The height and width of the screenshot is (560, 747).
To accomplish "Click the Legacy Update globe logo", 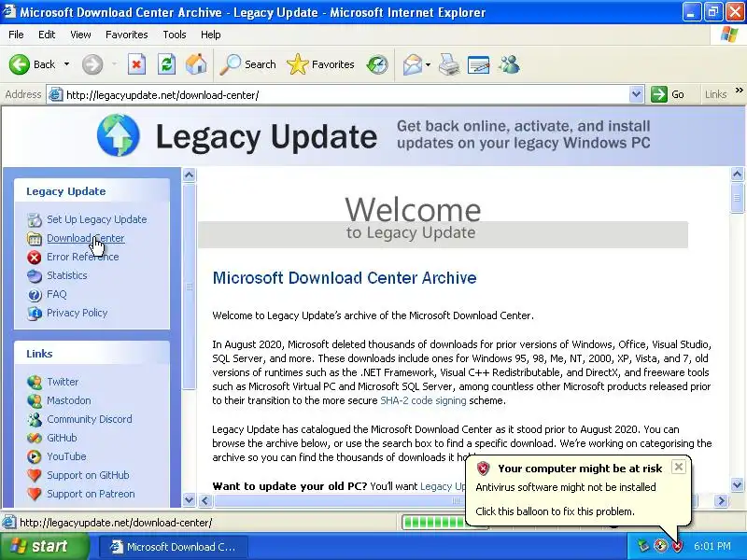I will (119, 135).
